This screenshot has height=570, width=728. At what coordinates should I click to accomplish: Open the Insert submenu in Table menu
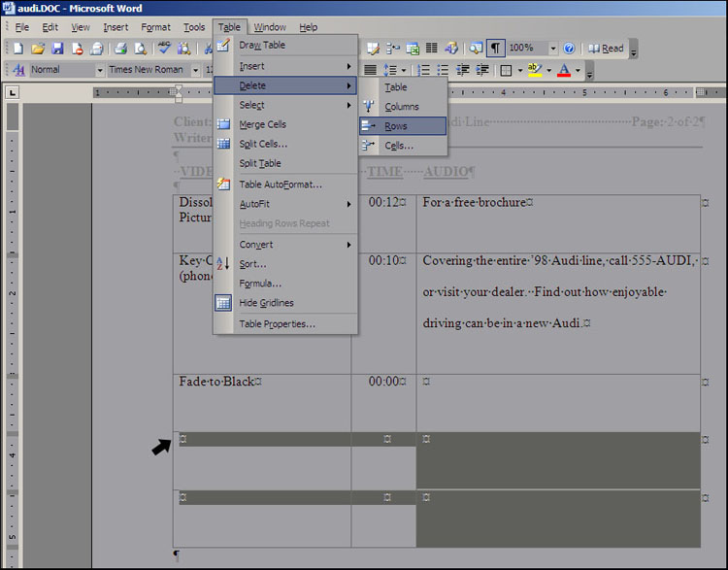tap(285, 66)
